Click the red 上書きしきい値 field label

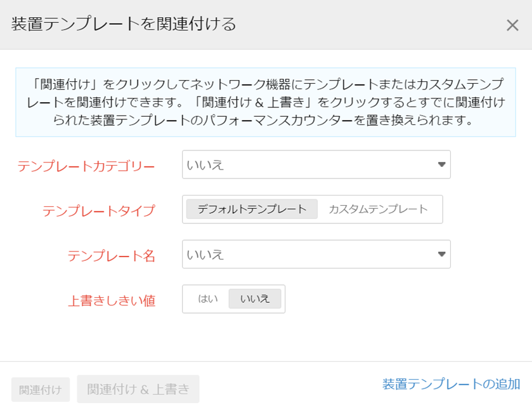(111, 301)
